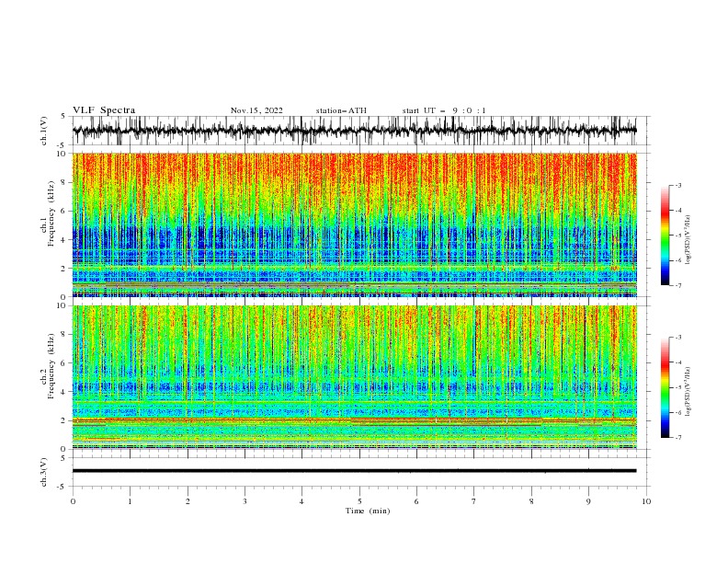Click the "ch.3(V)" axis label
728x563 pixels.
coord(44,472)
